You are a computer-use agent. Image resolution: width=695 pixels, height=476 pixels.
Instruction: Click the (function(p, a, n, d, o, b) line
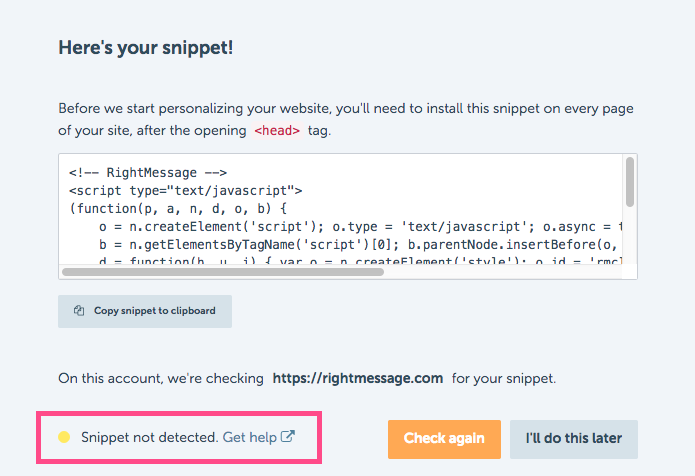[x=178, y=209]
